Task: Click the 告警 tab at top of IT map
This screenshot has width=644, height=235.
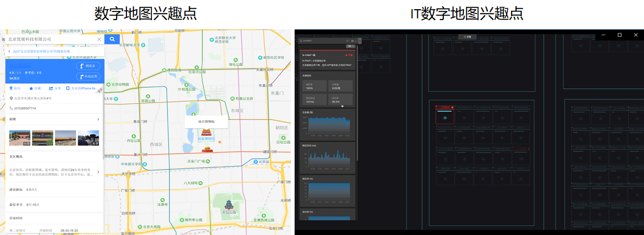Action: (467, 36)
